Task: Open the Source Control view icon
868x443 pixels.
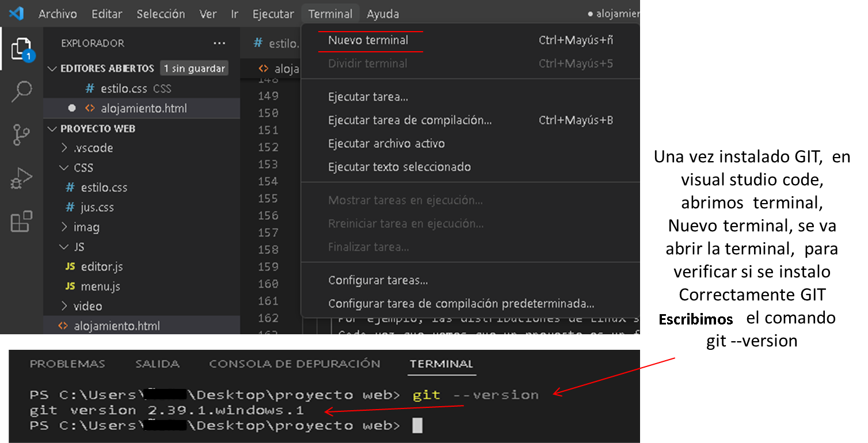Action: pyautogui.click(x=22, y=135)
